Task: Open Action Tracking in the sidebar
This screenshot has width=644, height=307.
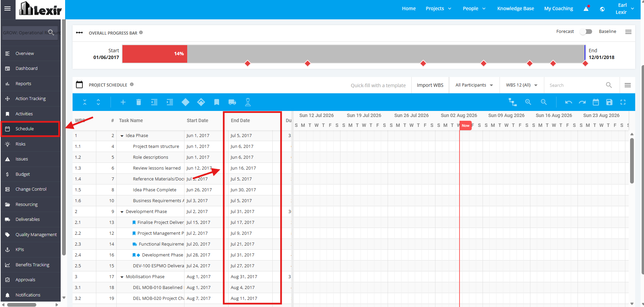Action: pyautogui.click(x=31, y=98)
